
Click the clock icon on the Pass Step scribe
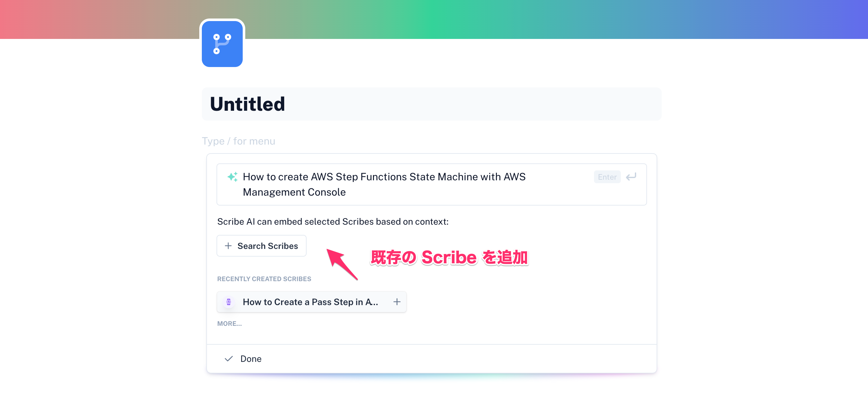click(229, 302)
